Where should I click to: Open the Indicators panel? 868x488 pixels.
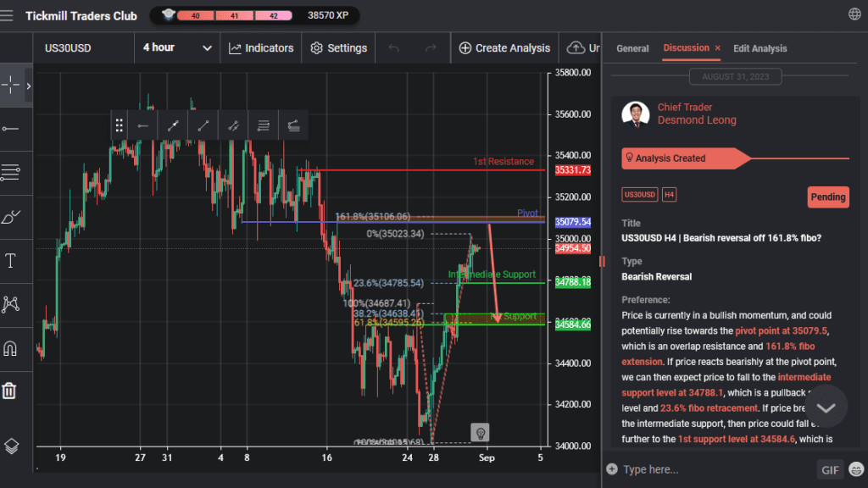261,47
